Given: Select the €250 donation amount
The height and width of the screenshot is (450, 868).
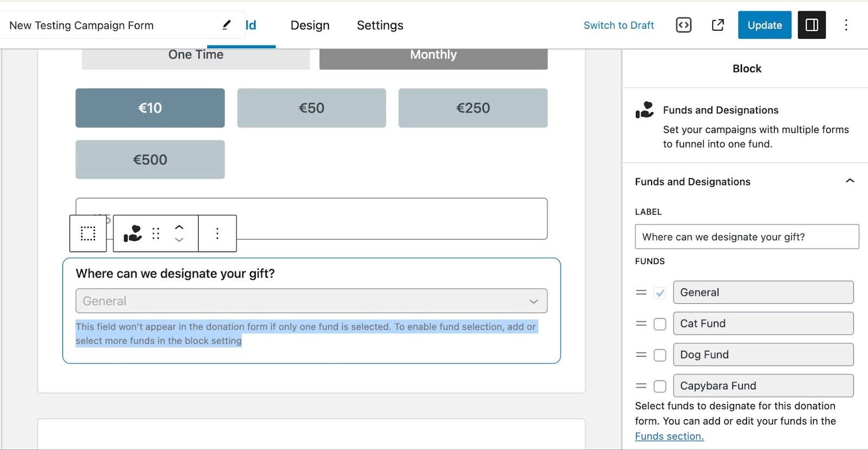Looking at the screenshot, I should coord(473,108).
